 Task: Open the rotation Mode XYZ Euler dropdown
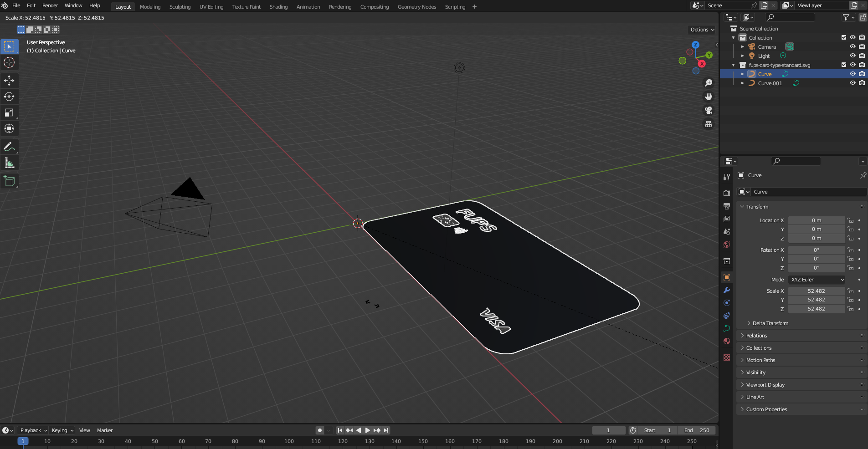click(817, 280)
